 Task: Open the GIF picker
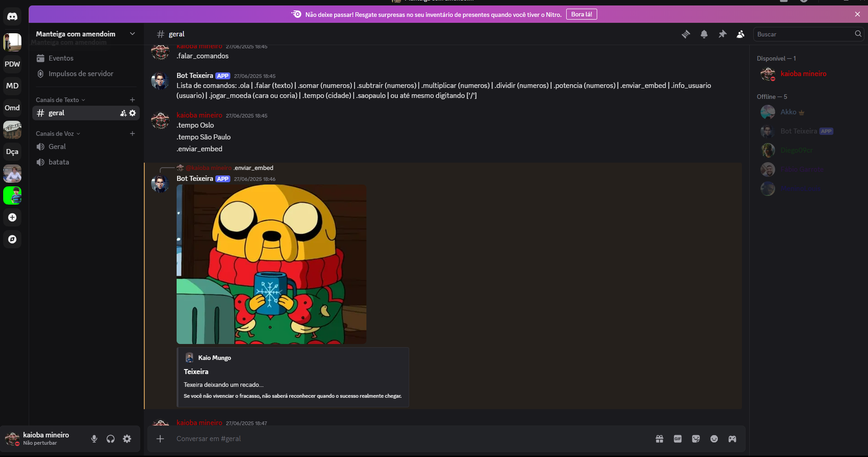678,439
